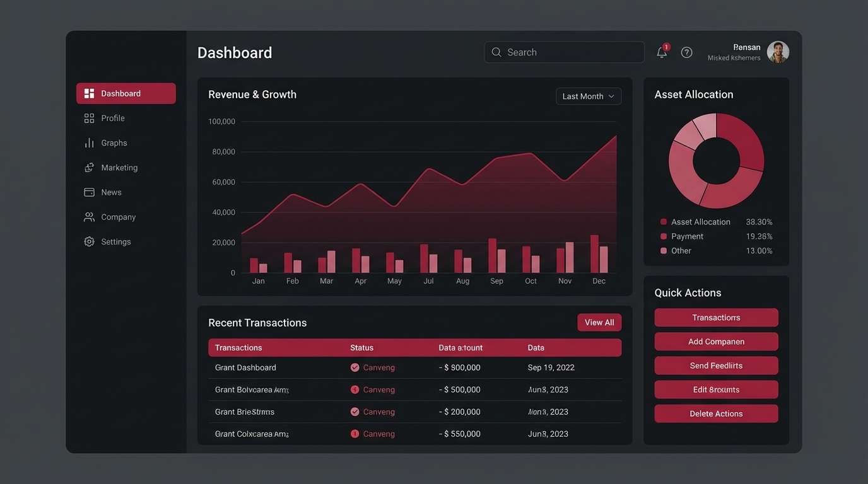Click the Profile icon in the sidebar

click(89, 117)
